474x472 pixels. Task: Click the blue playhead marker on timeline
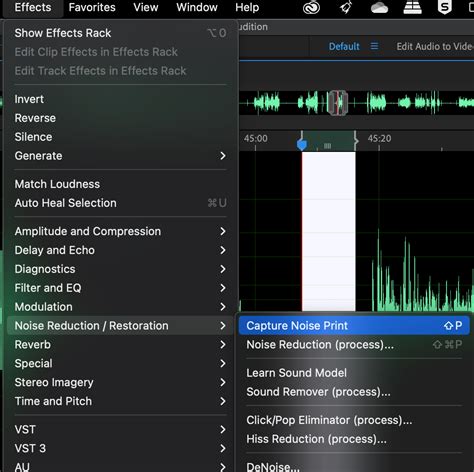302,145
